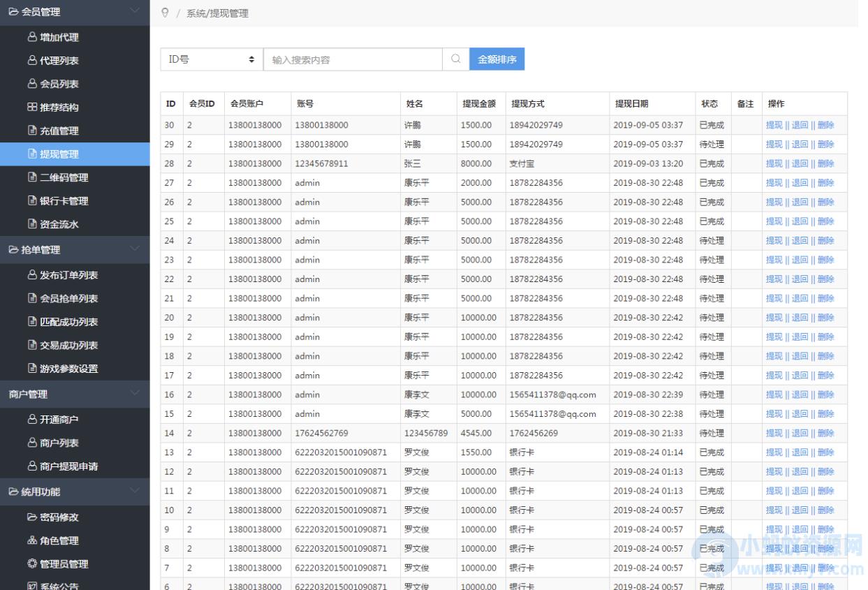Click the search magnifier icon button
868x590 pixels.
tap(455, 60)
